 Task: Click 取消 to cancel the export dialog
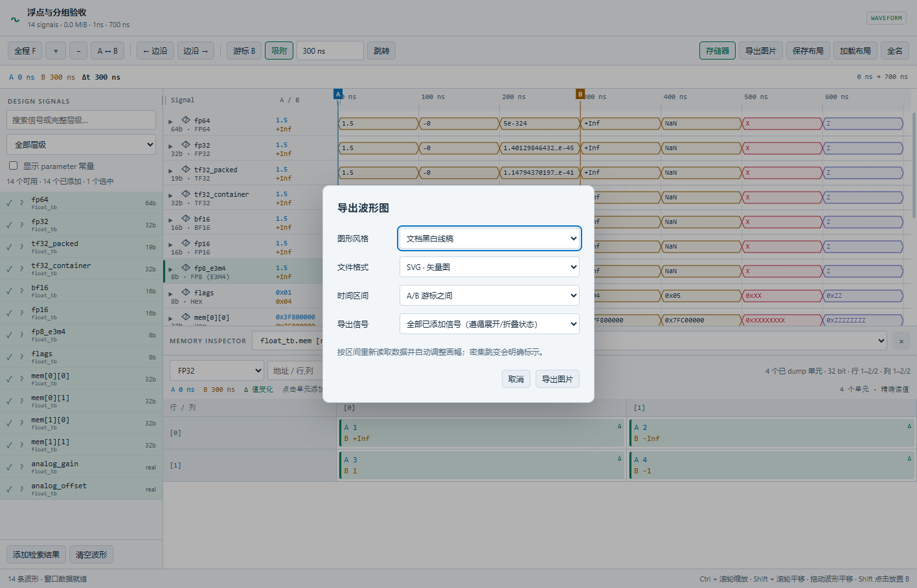click(x=516, y=379)
